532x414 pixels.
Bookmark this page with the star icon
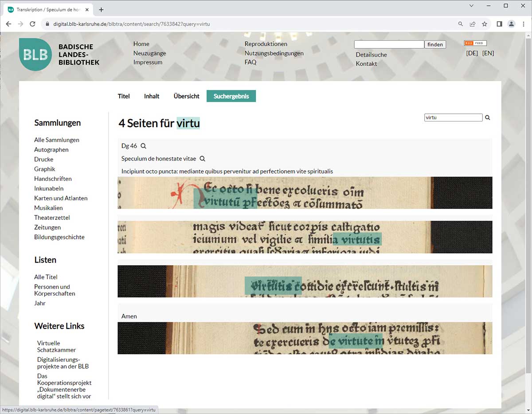(485, 24)
